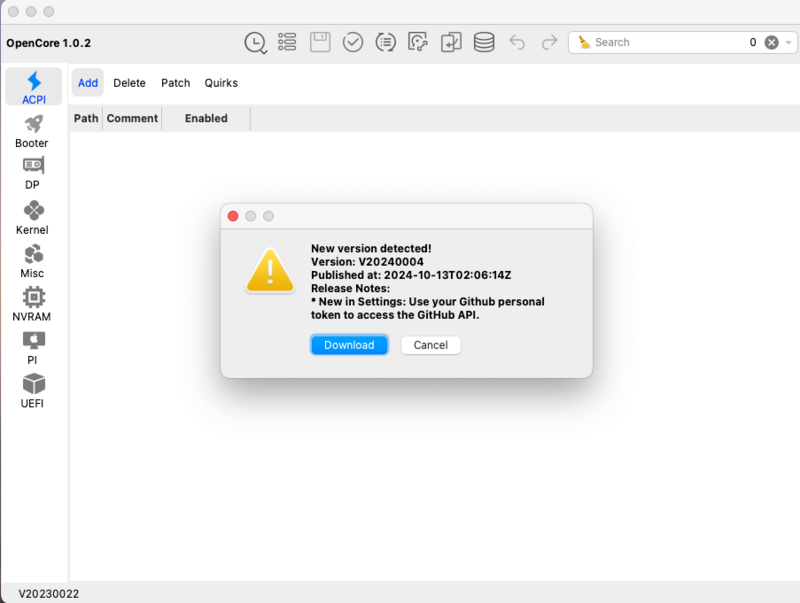Click the OpenCore 1.0.2 title label

tap(48, 43)
